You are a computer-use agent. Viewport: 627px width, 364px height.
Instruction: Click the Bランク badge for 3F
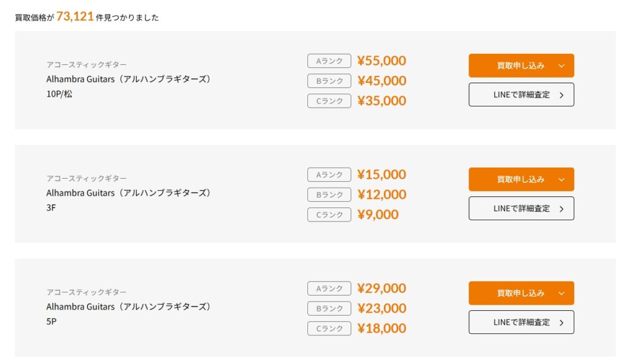pos(329,195)
